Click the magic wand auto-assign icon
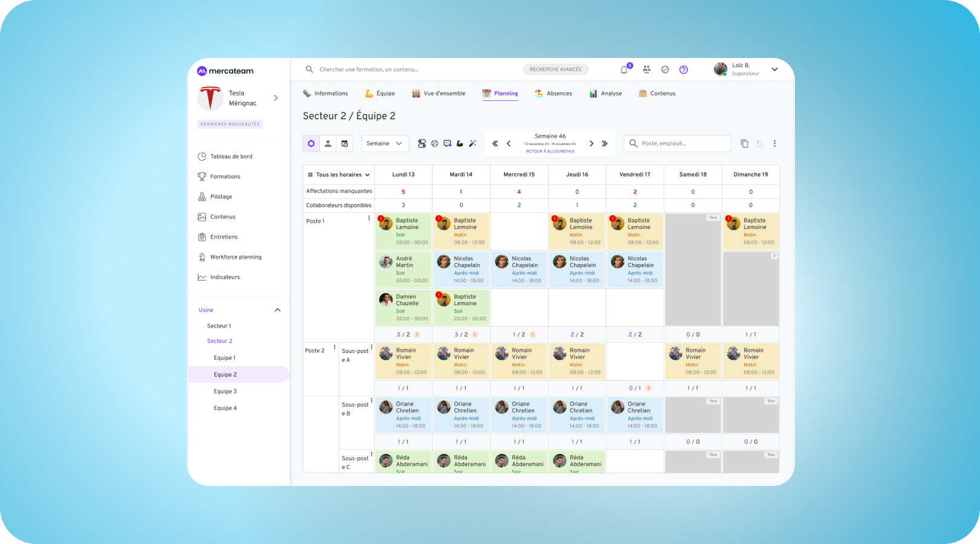 click(472, 144)
